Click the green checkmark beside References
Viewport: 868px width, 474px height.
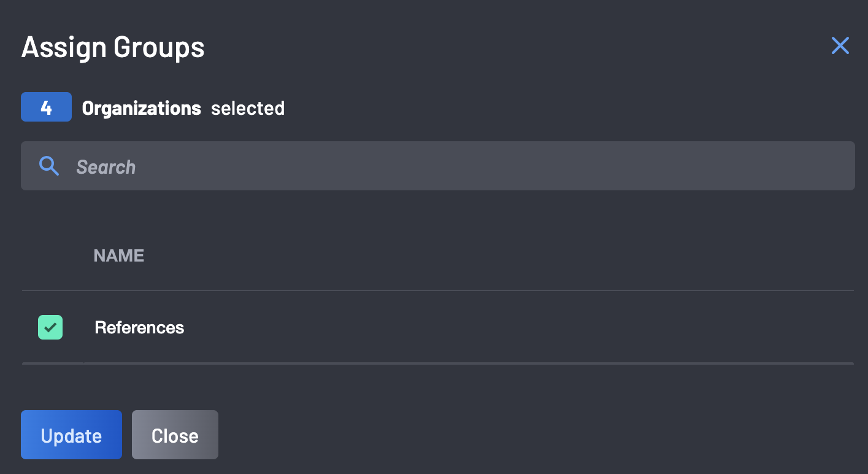[x=50, y=327]
